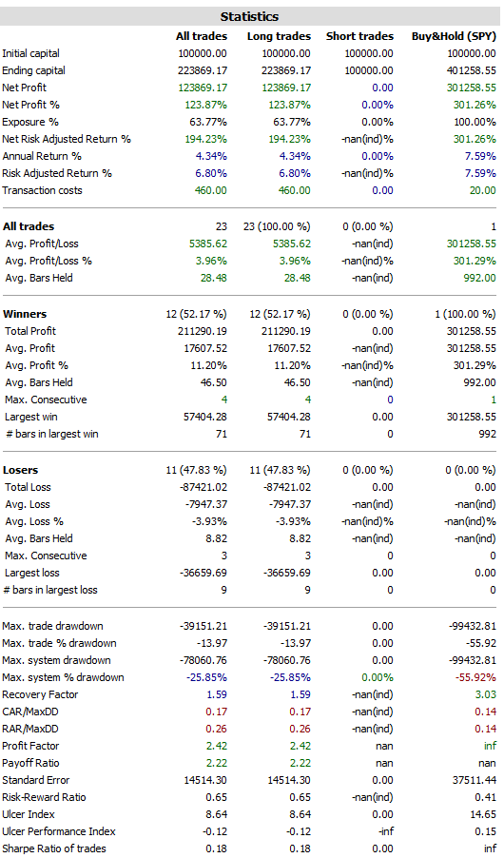The image size is (504, 858).
Task: Click the Annual Return % row label
Action: pyautogui.click(x=42, y=156)
